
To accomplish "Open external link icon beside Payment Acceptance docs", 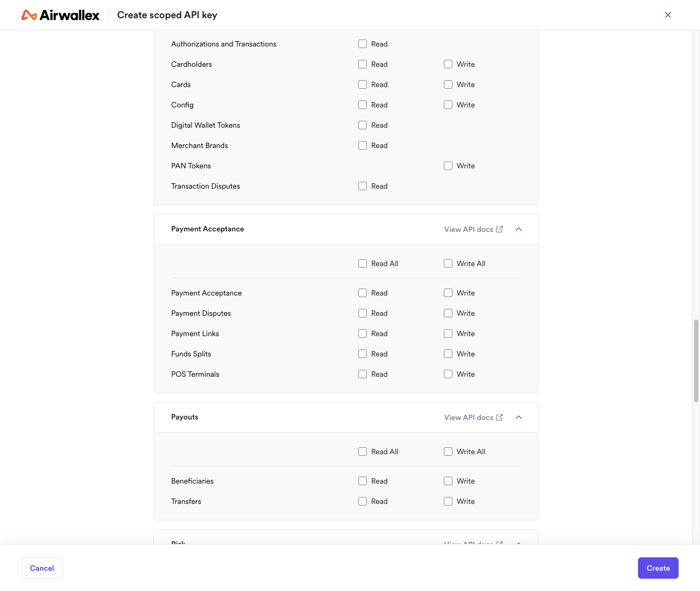I will [x=499, y=229].
